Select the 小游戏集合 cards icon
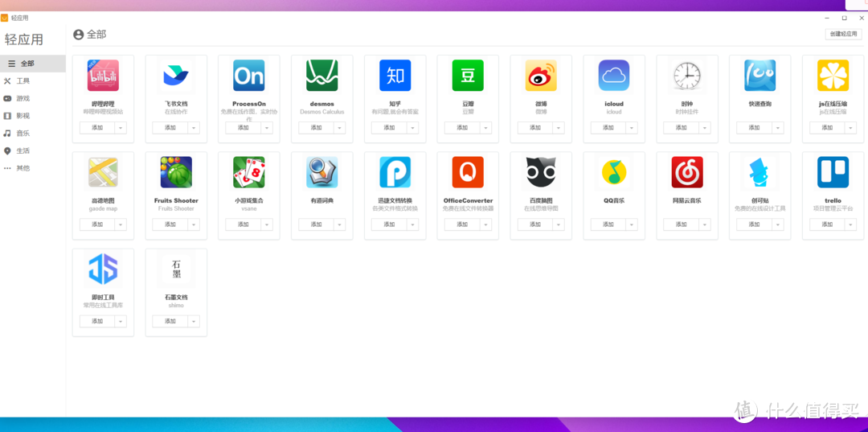 click(x=249, y=172)
